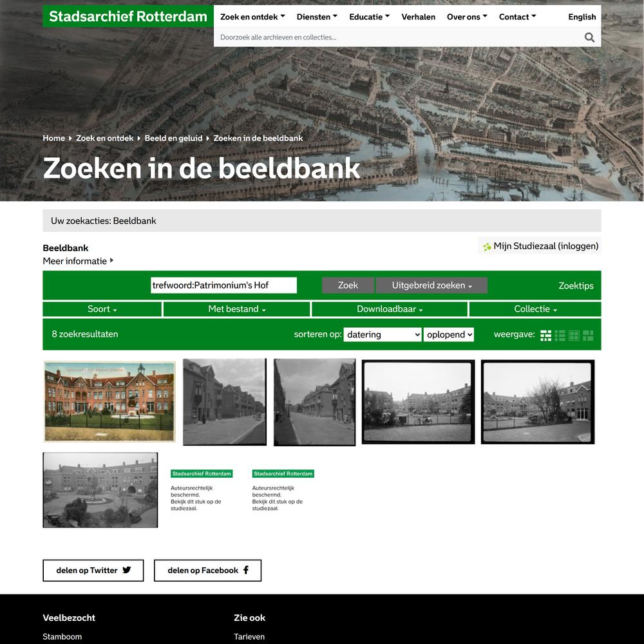This screenshot has width=644, height=644.
Task: Open the Over ons menu
Action: coord(467,17)
